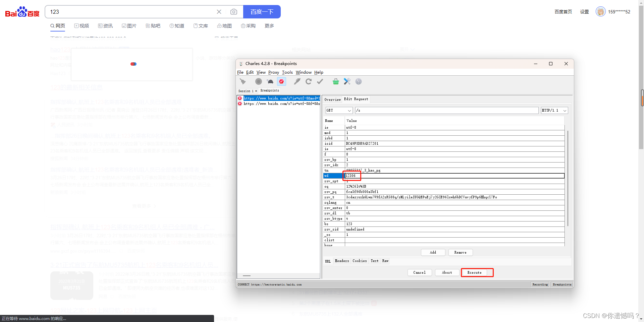The height and width of the screenshot is (322, 644).
Task: Click the Cancel button
Action: [419, 272]
